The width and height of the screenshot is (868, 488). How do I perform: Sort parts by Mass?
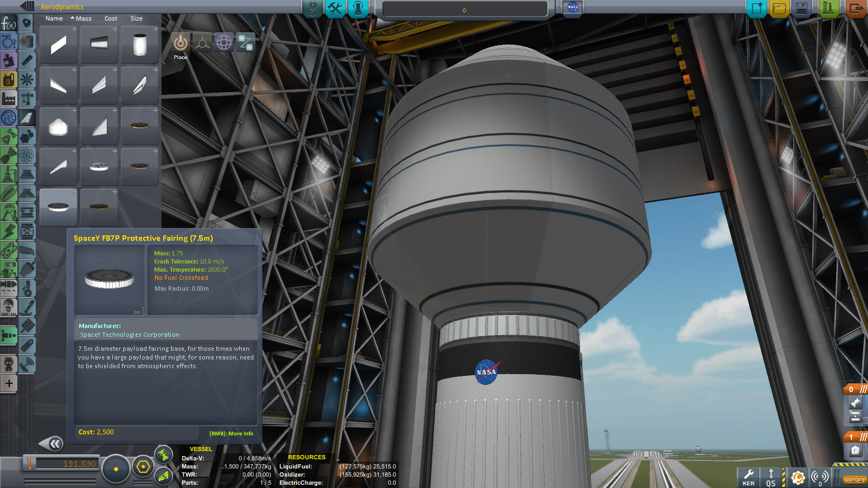click(84, 18)
